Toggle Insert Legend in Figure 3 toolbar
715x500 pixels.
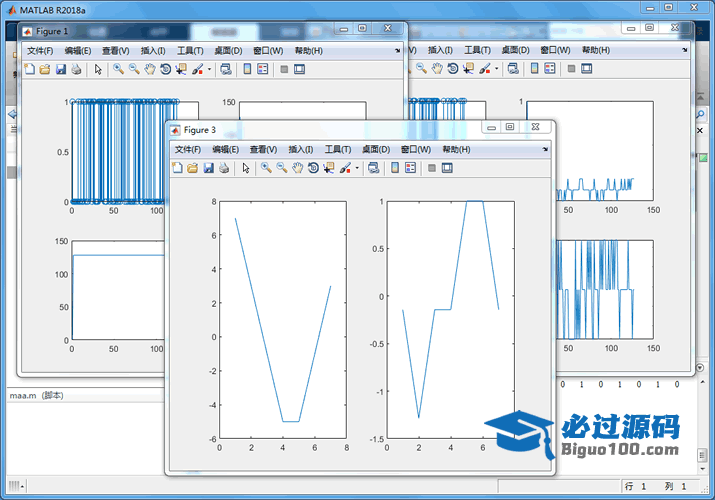point(411,168)
